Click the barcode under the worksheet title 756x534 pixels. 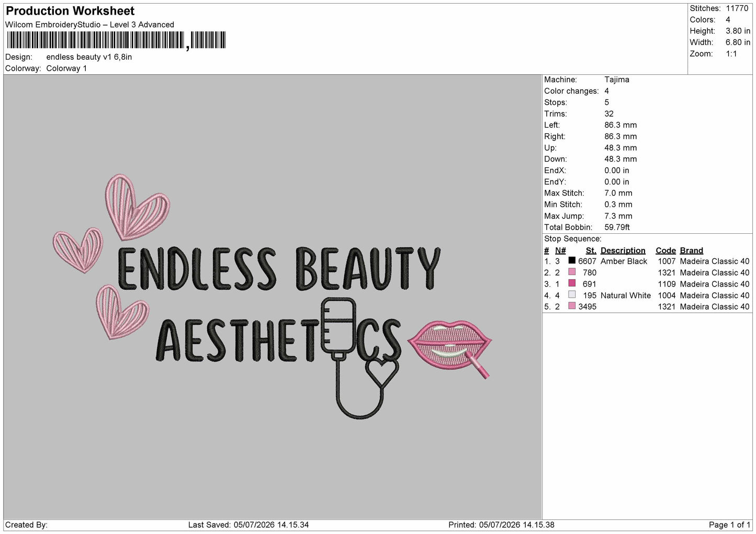[116, 40]
